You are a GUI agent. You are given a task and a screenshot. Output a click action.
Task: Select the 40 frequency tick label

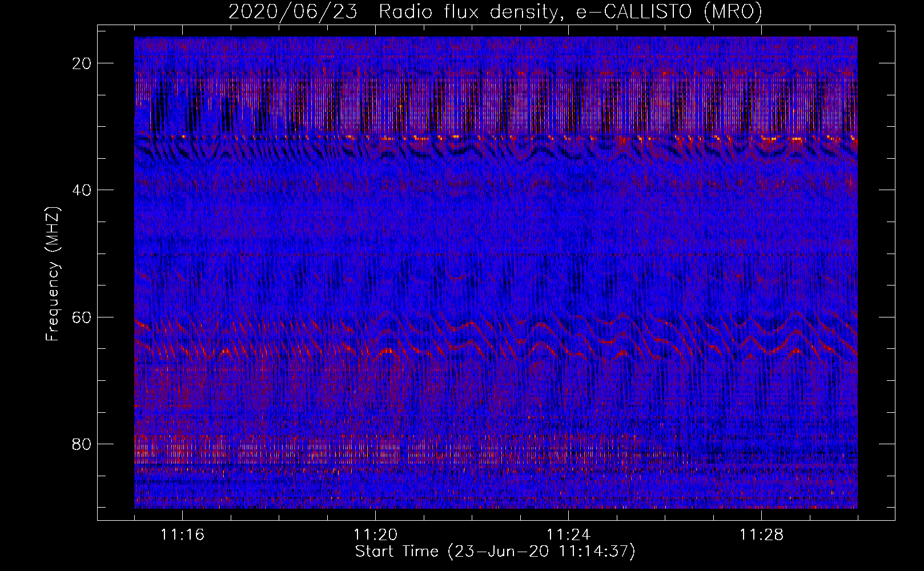pyautogui.click(x=82, y=190)
